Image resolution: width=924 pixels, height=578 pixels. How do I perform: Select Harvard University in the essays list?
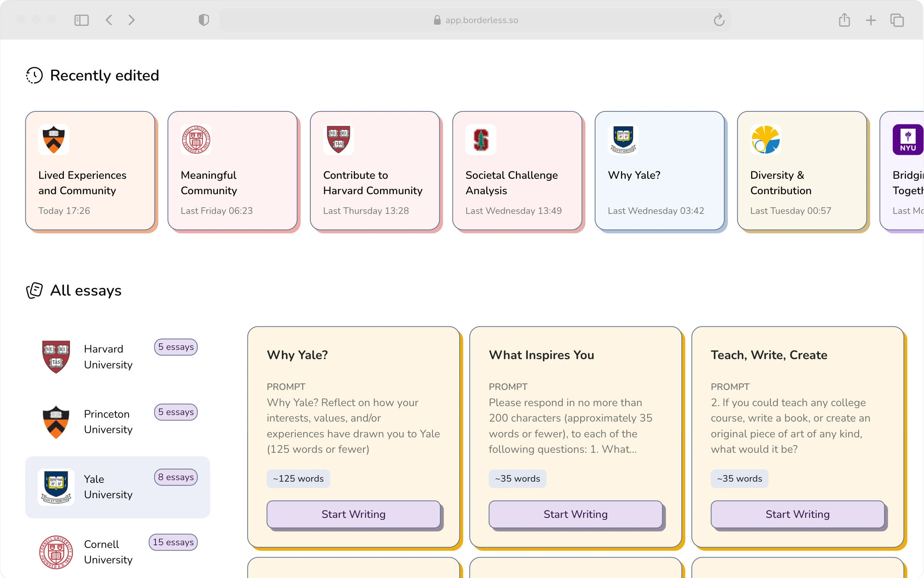click(x=108, y=356)
